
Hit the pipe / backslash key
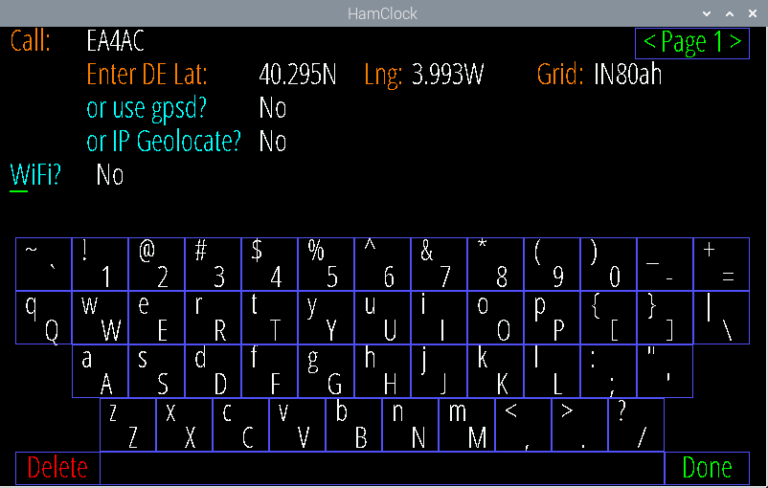pos(720,318)
